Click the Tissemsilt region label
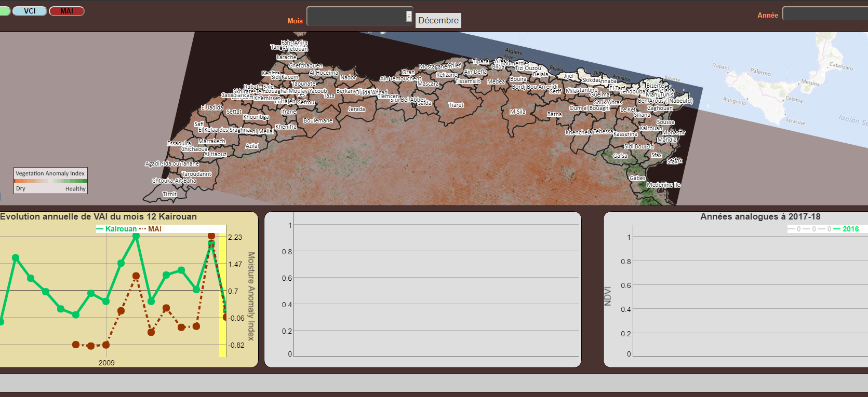Image resolution: width=868 pixels, height=397 pixels. coord(468,81)
